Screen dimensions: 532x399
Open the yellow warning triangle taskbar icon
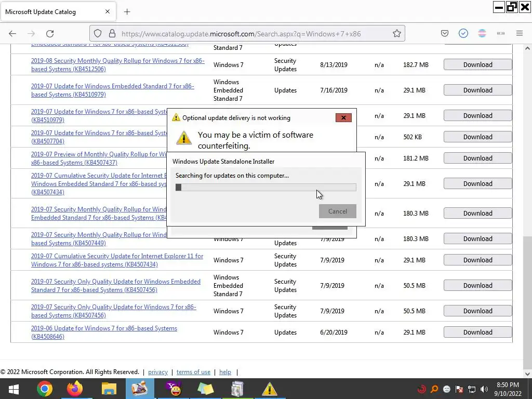coord(270,389)
